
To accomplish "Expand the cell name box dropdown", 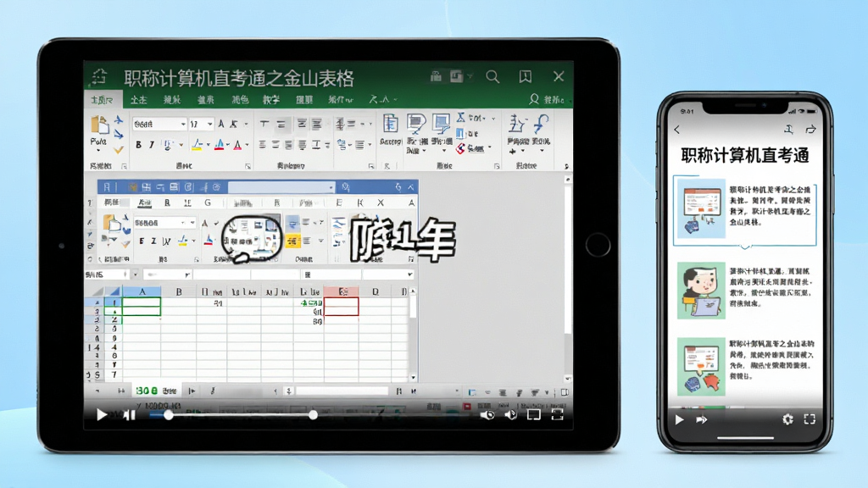I will [x=135, y=274].
